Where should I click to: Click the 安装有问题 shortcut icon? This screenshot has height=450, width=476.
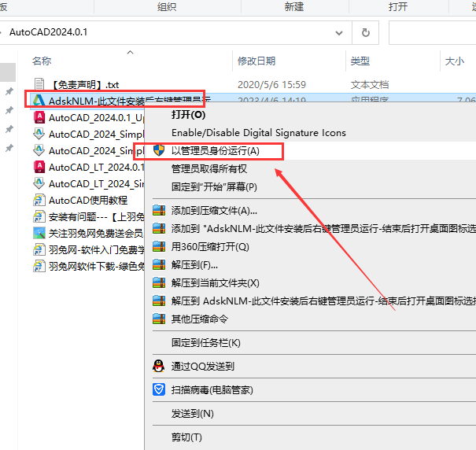point(39,216)
